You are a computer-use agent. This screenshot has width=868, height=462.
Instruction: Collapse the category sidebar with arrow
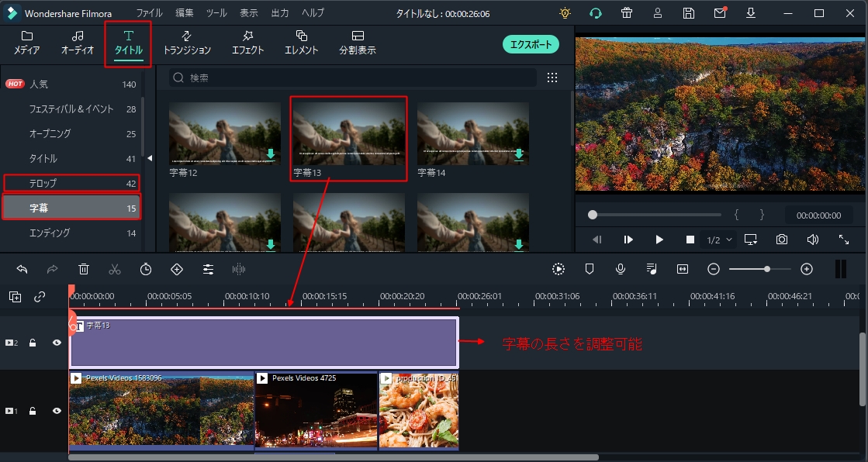[x=150, y=158]
